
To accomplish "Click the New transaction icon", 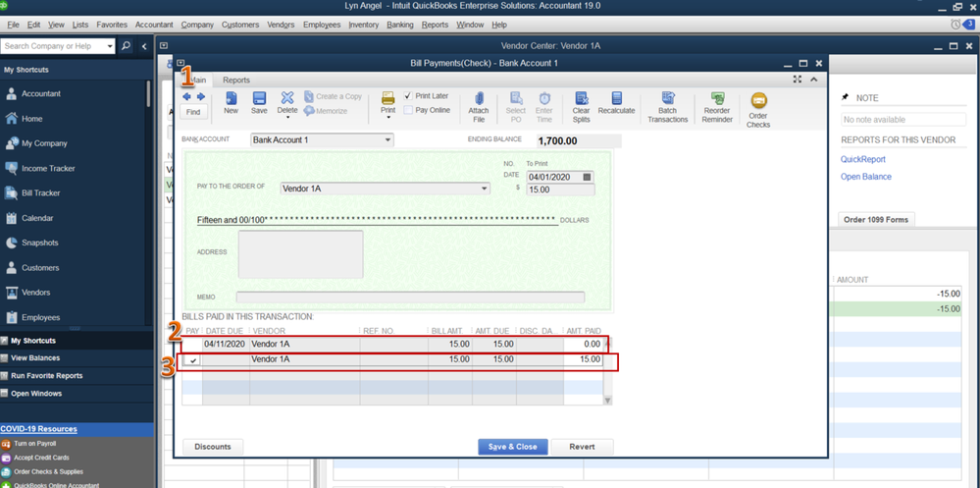I will 231,98.
